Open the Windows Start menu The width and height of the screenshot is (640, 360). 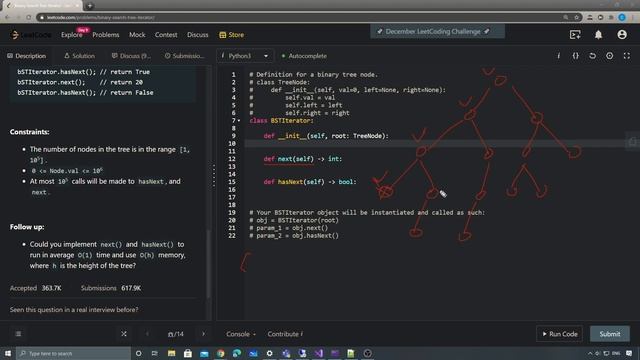(8, 353)
